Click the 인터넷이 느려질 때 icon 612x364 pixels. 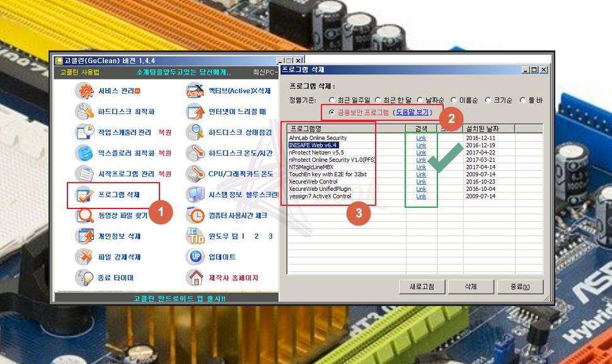195,111
